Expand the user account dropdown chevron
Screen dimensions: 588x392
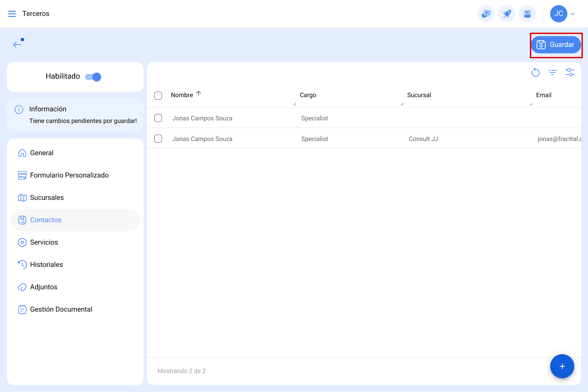tap(573, 14)
